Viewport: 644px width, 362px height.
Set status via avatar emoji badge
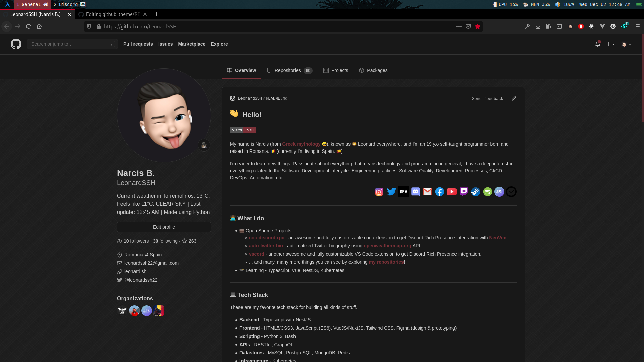coord(204,145)
